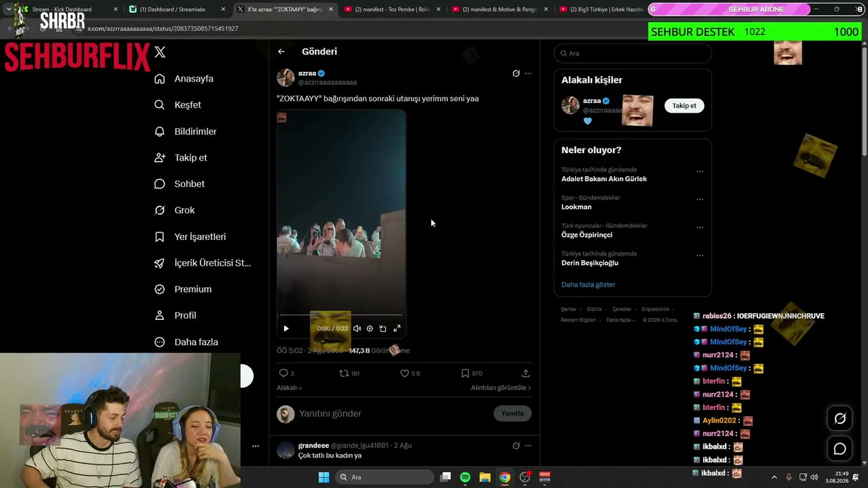Open the floating Grok button
The height and width of the screenshot is (488, 868).
point(840,419)
